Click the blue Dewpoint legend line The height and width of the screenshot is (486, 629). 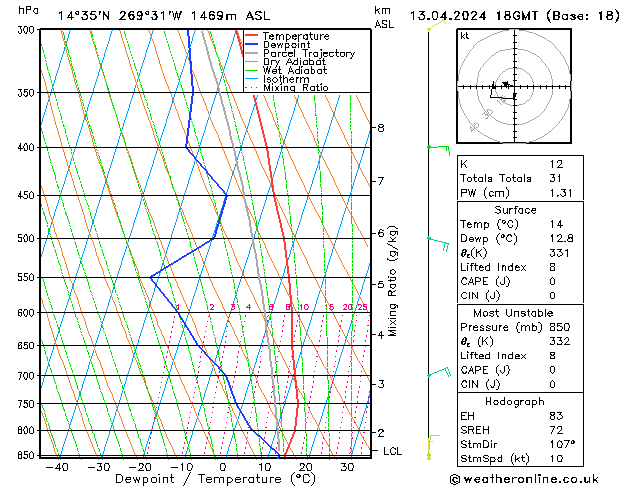(x=251, y=44)
